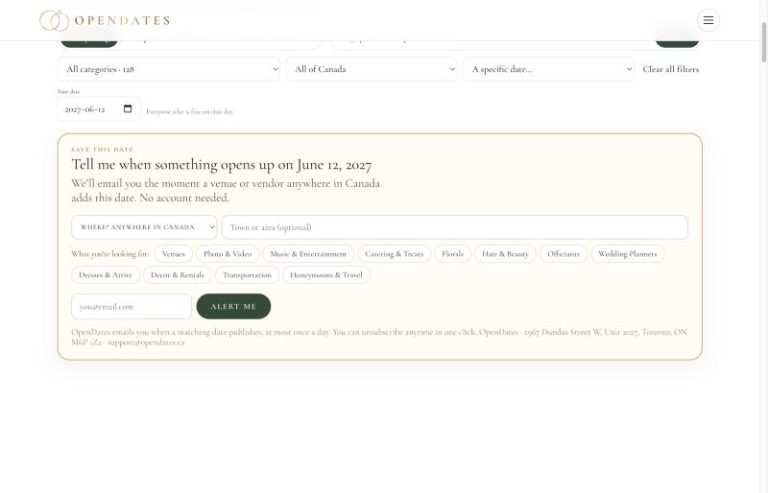Select the Honeymoons & Travel chip
768x493 pixels.
click(326, 275)
